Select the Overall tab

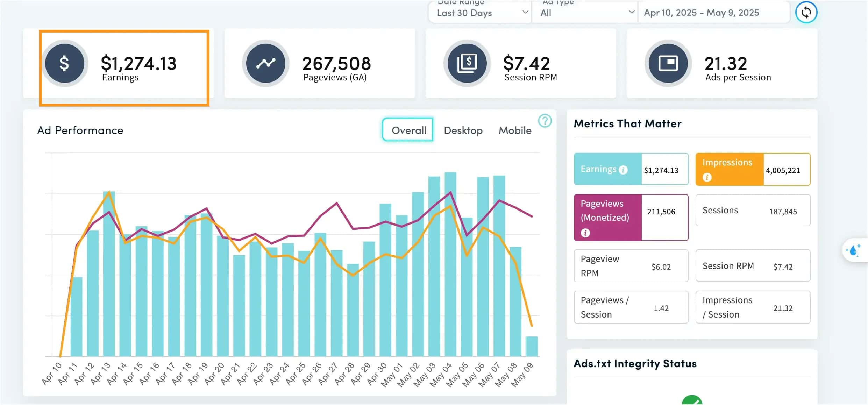[408, 130]
